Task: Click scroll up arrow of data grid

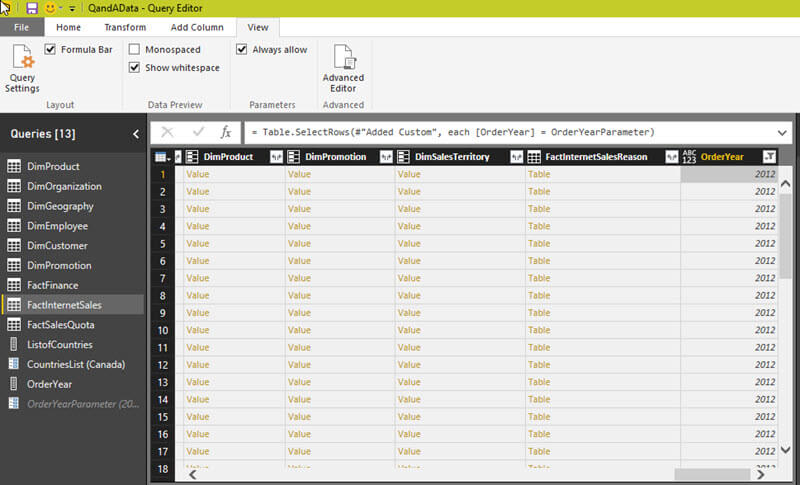Action: click(x=786, y=184)
